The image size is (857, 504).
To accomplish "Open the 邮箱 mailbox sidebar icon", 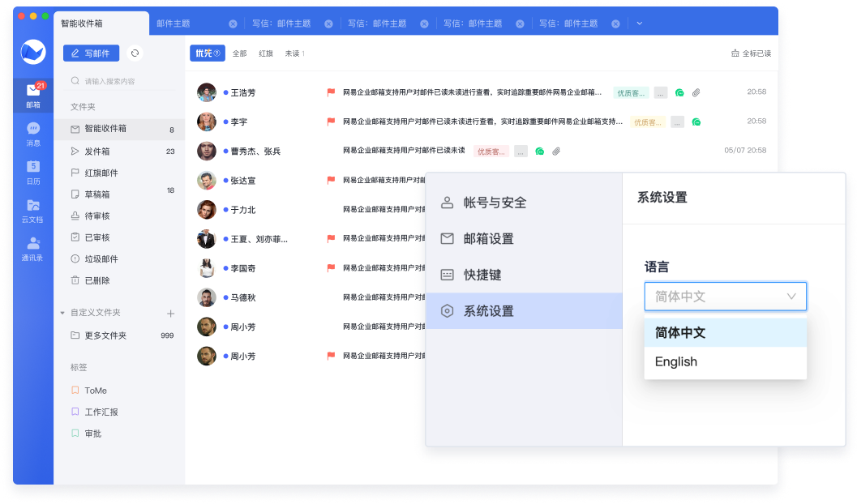I will click(x=33, y=95).
